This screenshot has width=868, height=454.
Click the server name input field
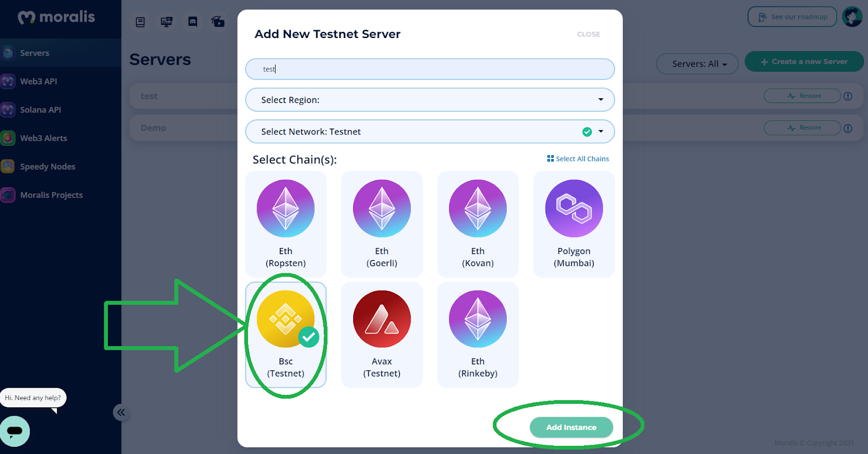tap(430, 69)
